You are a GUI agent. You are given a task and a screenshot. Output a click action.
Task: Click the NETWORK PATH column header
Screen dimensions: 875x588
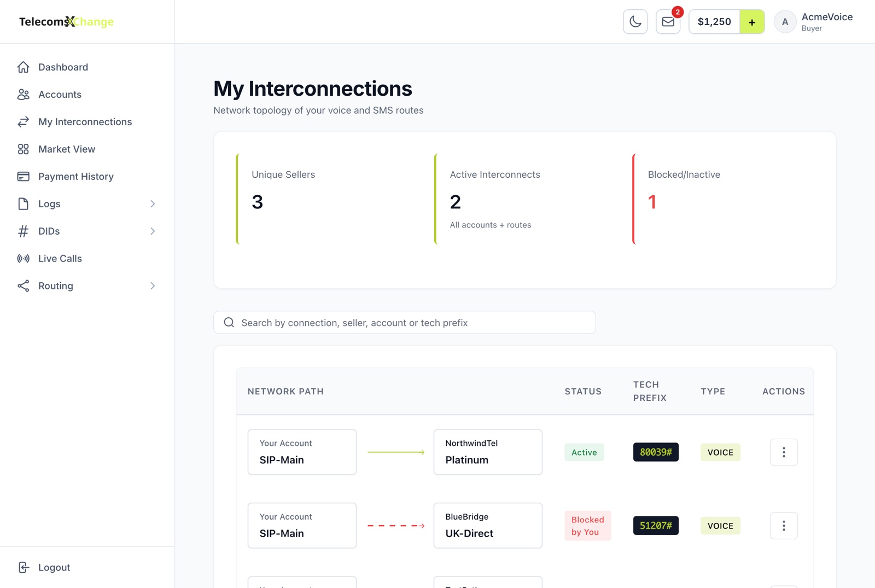coord(285,391)
